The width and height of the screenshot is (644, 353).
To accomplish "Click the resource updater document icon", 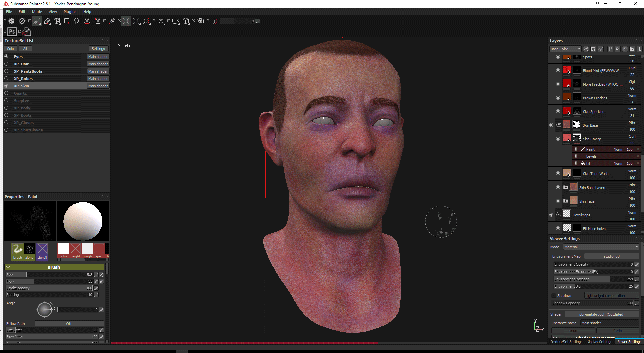I will coord(26,32).
